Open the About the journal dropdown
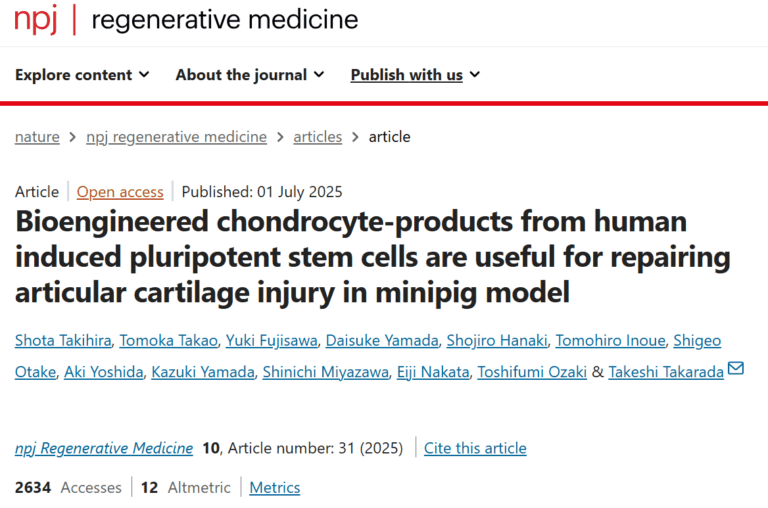This screenshot has height=508, width=768. point(249,75)
